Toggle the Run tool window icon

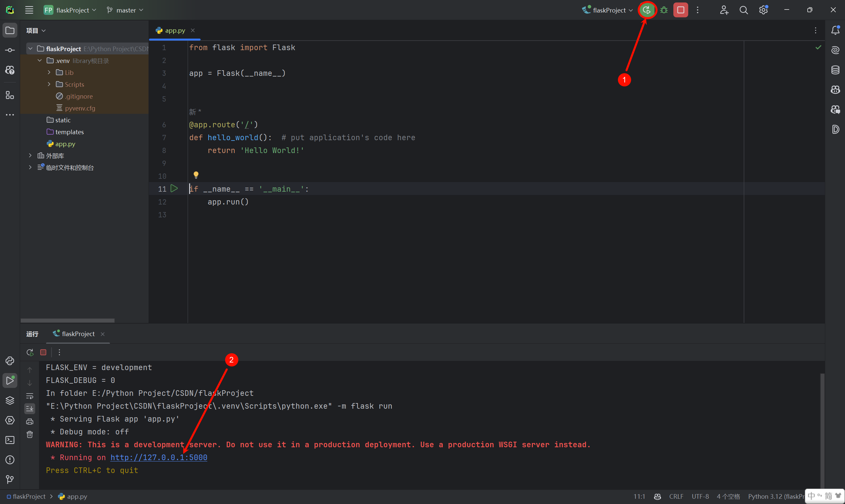click(x=10, y=381)
